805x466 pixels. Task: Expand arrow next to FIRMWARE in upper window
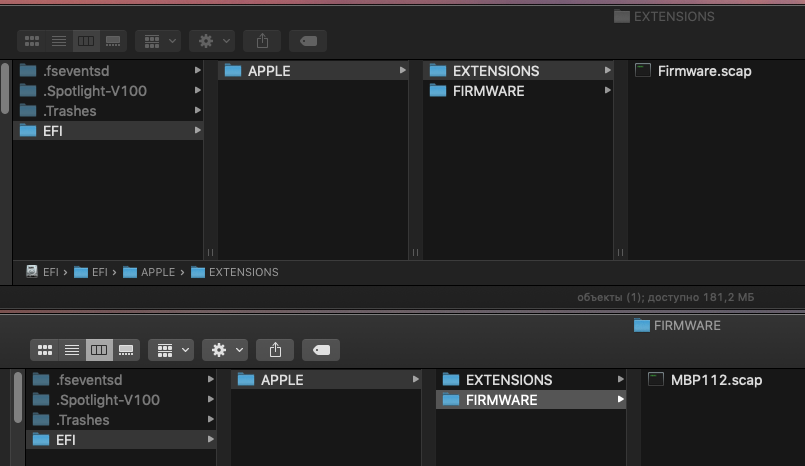click(608, 90)
